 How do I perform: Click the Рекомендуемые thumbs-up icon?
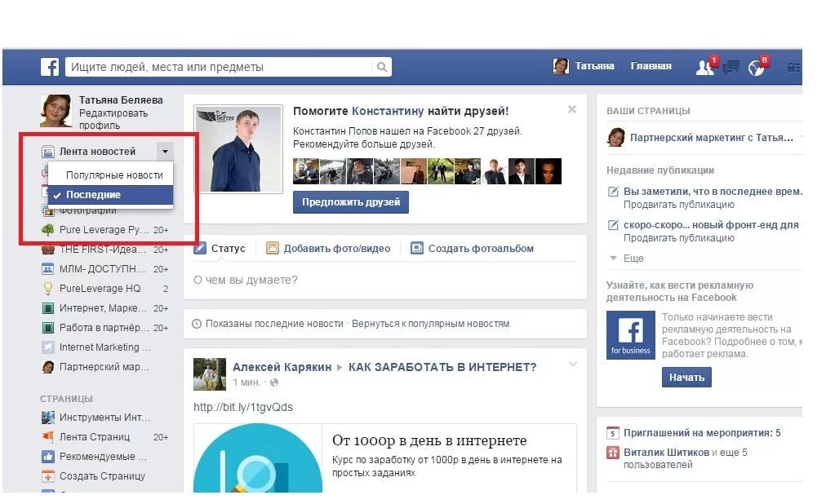point(48,457)
